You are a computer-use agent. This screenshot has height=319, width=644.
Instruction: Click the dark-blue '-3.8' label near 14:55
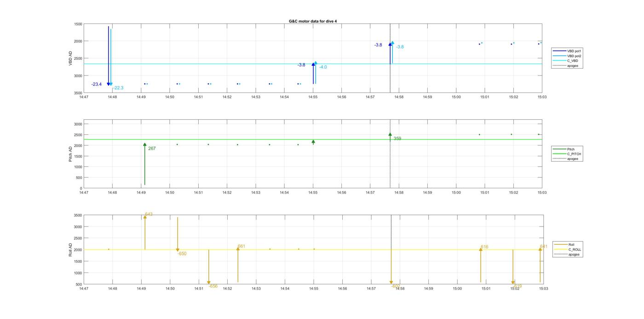tap(301, 65)
